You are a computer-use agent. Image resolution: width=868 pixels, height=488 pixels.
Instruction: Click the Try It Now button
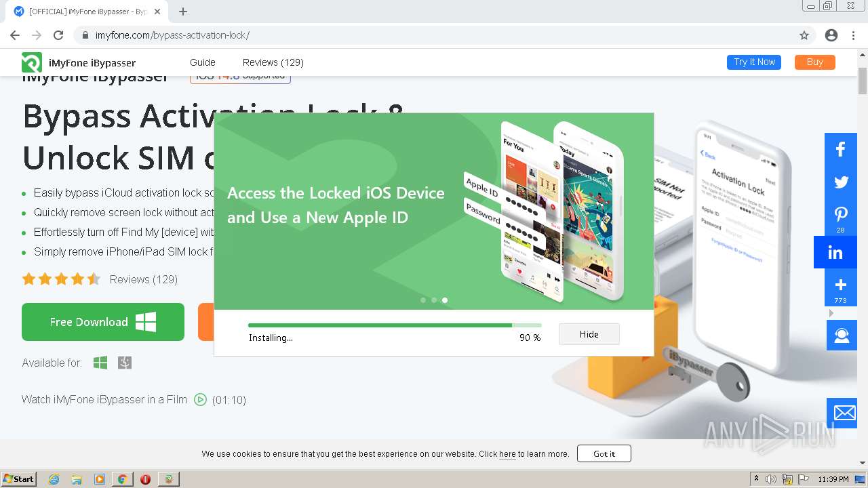754,62
